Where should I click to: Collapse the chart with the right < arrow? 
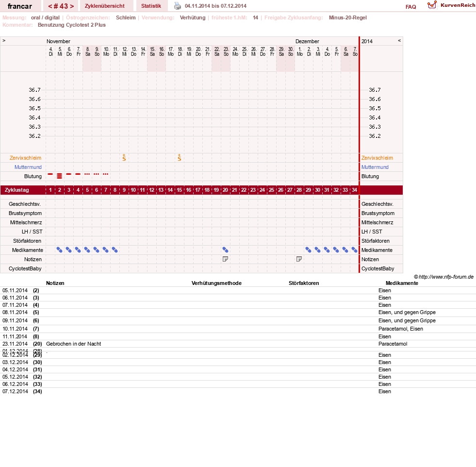click(399, 40)
